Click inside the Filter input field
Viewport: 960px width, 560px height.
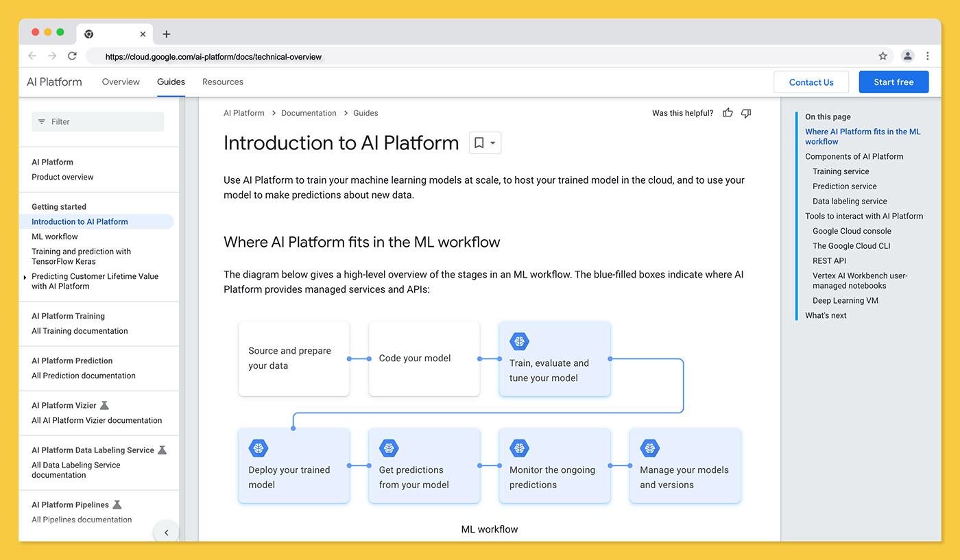(97, 121)
